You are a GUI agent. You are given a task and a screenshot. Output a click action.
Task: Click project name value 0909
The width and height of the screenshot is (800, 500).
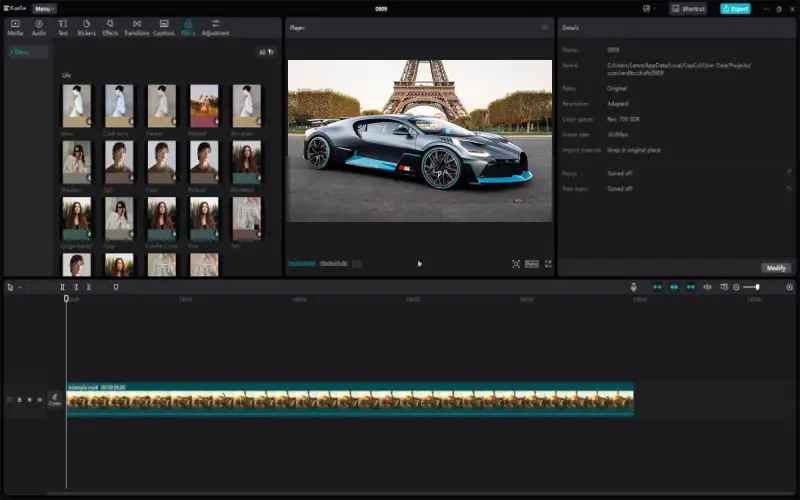(613, 50)
